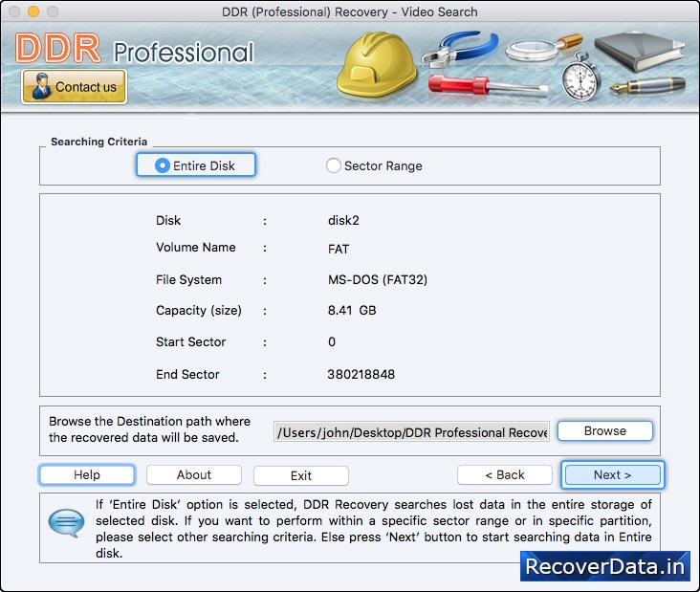Click the Searching Criteria group label
This screenshot has height=592, width=700.
[x=98, y=142]
